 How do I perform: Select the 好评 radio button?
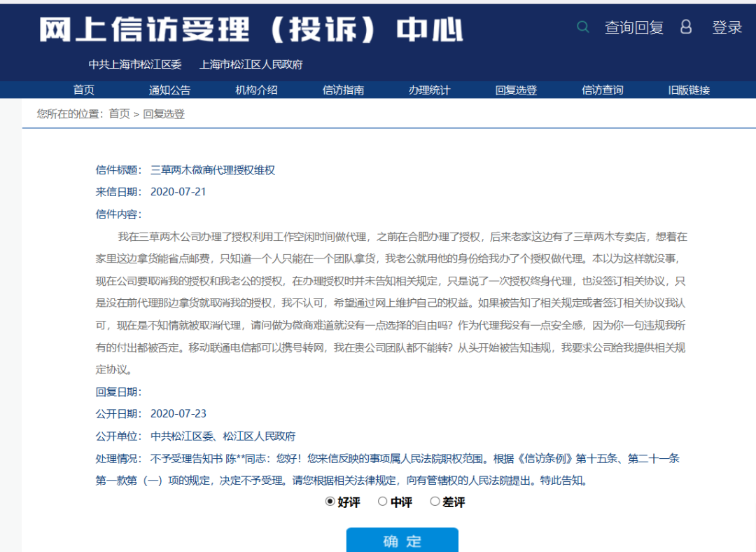pos(330,502)
